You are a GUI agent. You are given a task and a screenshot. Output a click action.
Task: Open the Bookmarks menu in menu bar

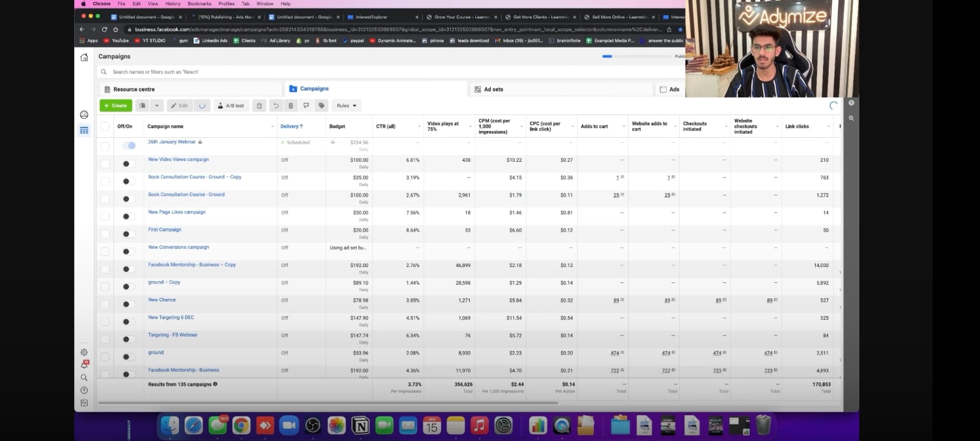click(x=199, y=4)
